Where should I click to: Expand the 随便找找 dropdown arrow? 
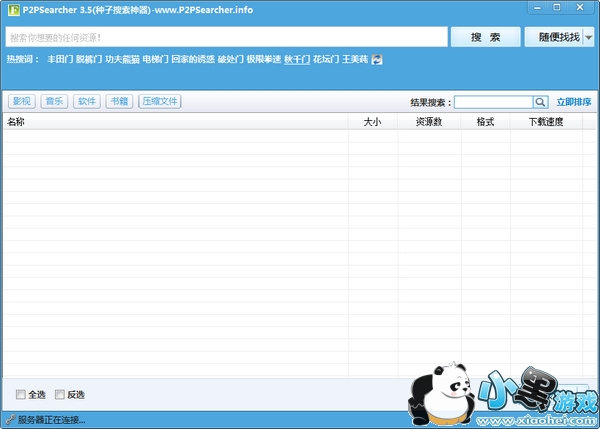(589, 37)
